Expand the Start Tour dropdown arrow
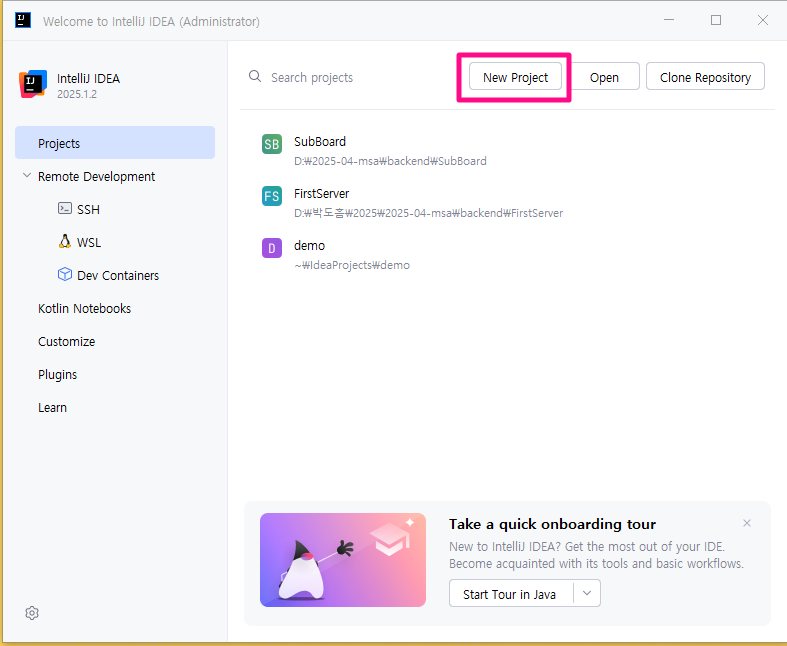Image resolution: width=787 pixels, height=646 pixels. click(x=586, y=593)
